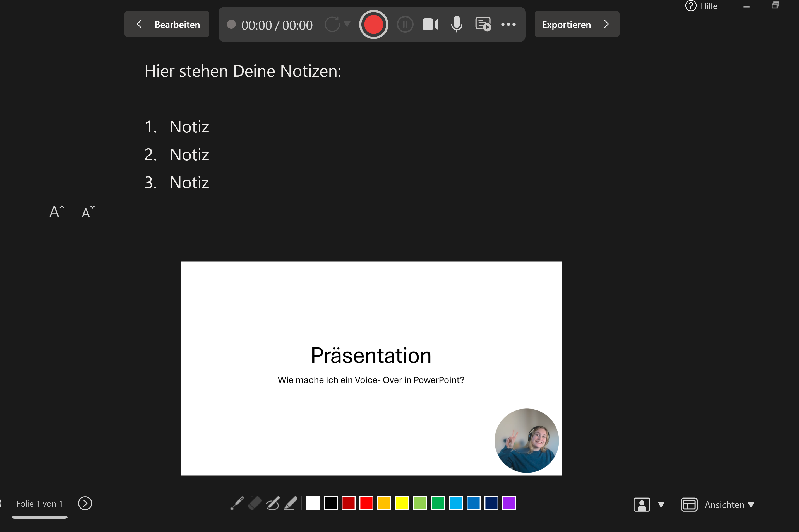Click the camera mode icon
799x532 pixels.
click(x=642, y=504)
